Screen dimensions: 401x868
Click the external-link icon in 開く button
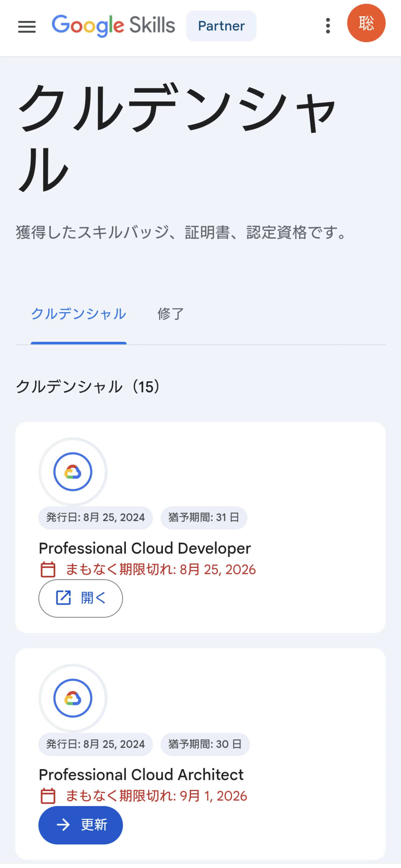coord(63,598)
